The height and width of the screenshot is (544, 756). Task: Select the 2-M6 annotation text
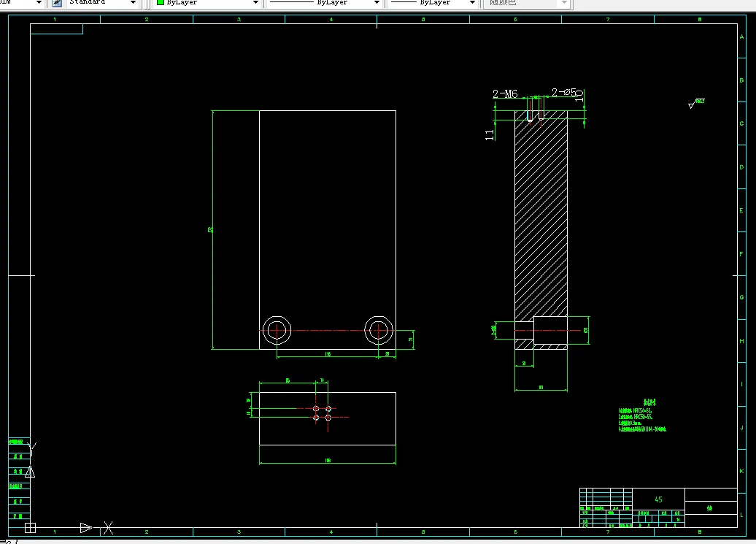[x=505, y=93]
